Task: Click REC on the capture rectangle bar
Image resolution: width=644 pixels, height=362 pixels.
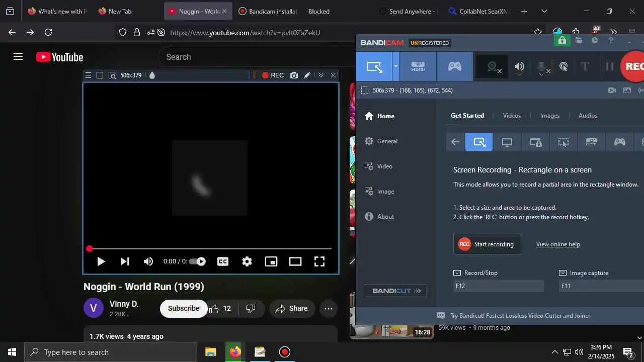Action: tap(273, 75)
